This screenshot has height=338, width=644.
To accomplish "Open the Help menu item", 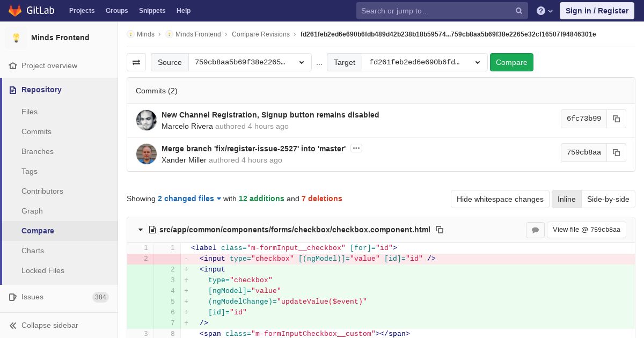I will [x=184, y=11].
